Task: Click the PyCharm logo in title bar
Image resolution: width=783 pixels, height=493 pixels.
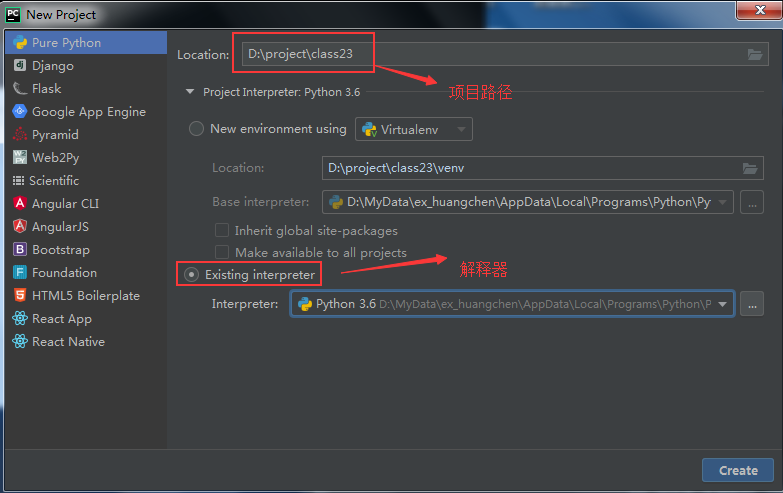Action: point(12,14)
